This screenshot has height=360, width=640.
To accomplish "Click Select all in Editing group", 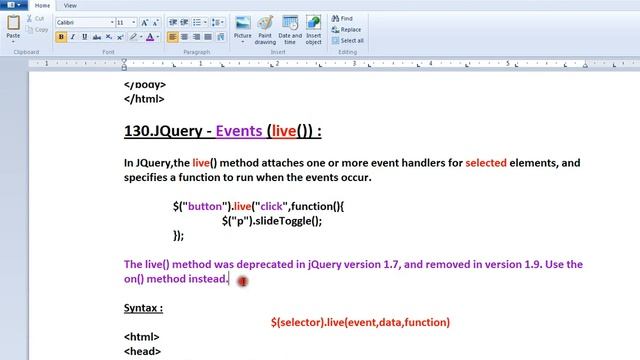I will pyautogui.click(x=347, y=40).
